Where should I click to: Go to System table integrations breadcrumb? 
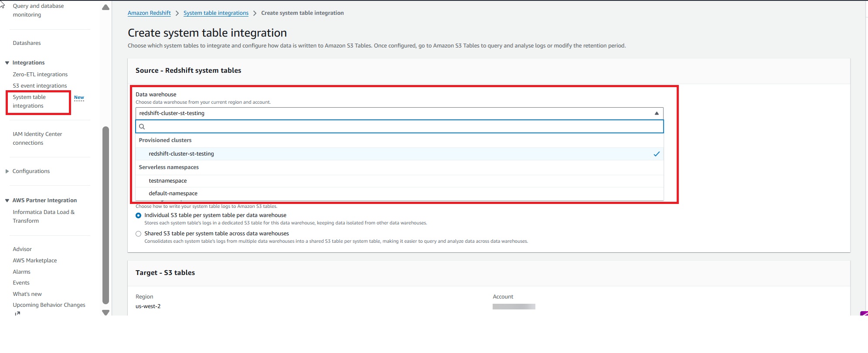pos(216,13)
